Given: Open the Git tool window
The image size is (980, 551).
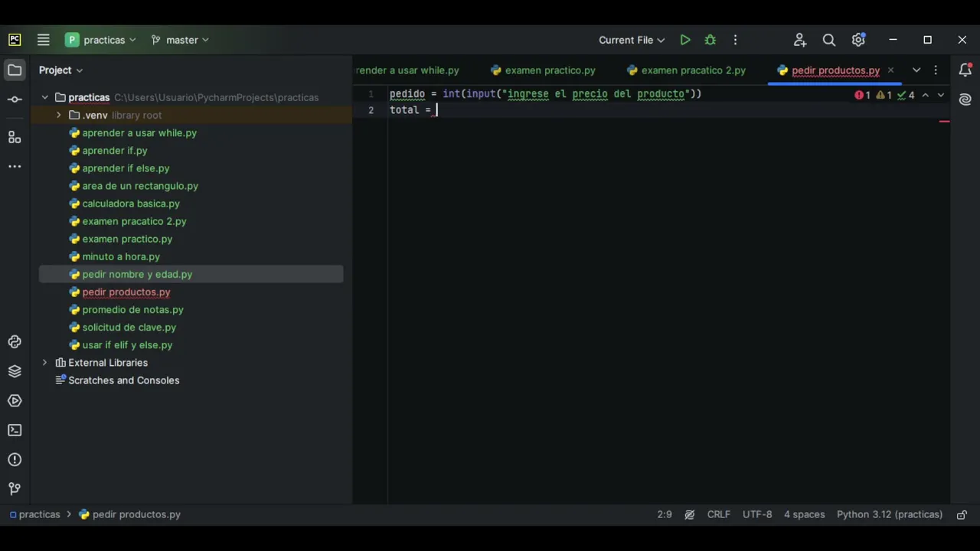Looking at the screenshot, I should (15, 489).
